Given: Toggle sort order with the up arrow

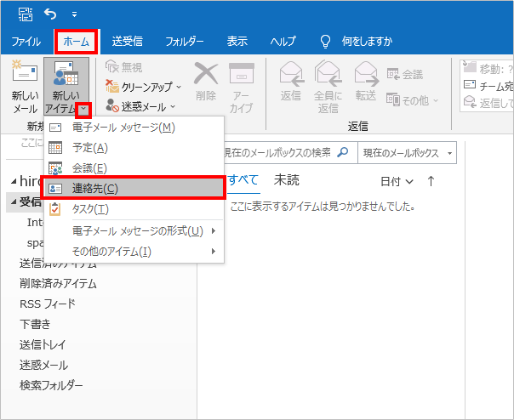Looking at the screenshot, I should (x=431, y=181).
